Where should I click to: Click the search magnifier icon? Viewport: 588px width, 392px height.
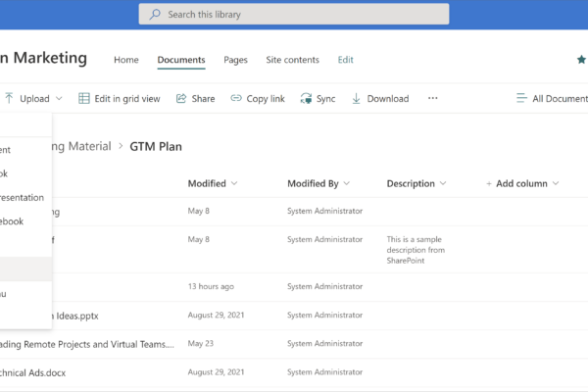[155, 15]
